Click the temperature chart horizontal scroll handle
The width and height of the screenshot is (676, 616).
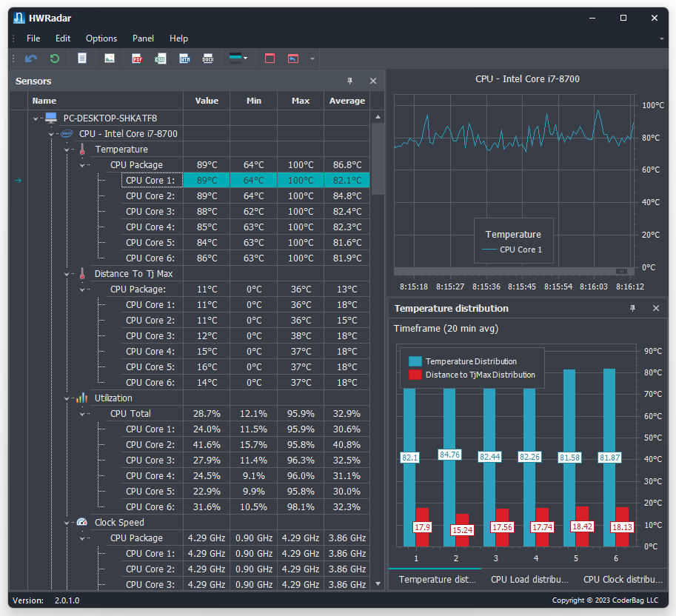point(621,271)
